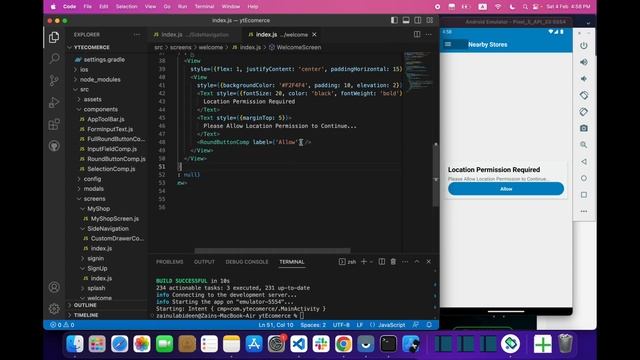
Task: Toggle secondary sidebar layout icon
Action: [418, 20]
